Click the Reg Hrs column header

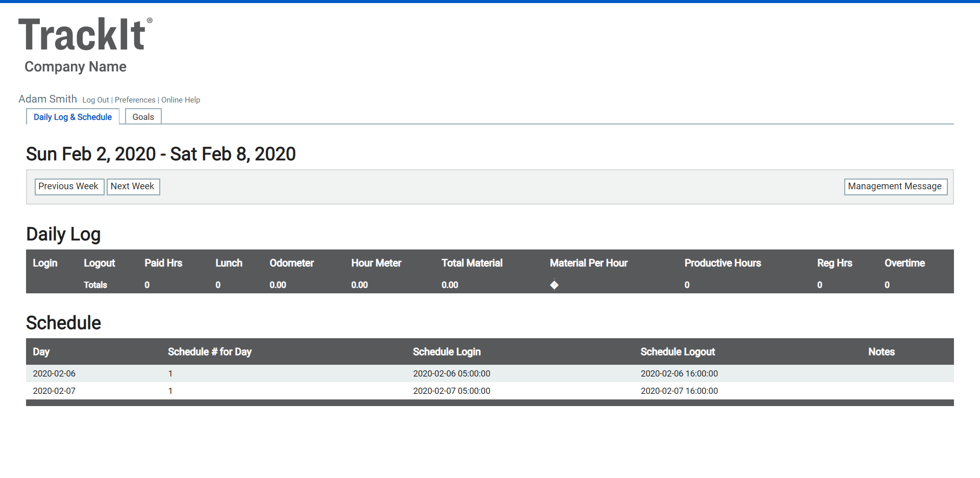[835, 263]
